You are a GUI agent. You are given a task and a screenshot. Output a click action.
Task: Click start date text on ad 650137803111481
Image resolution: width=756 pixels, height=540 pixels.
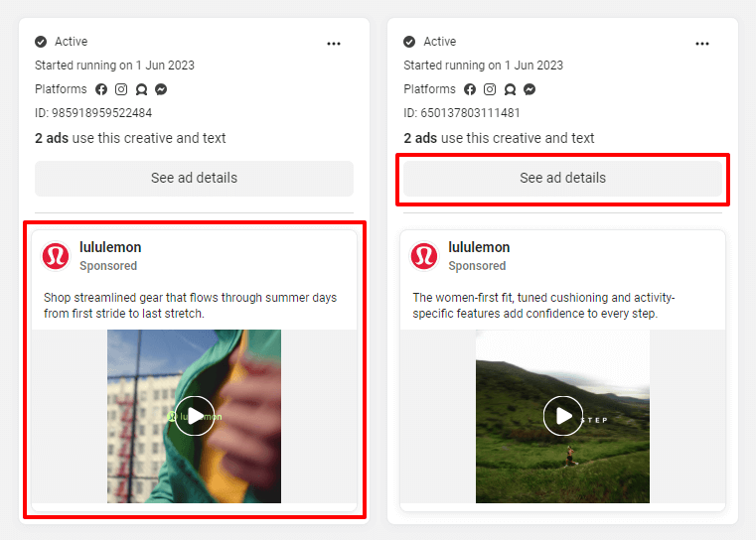[483, 66]
